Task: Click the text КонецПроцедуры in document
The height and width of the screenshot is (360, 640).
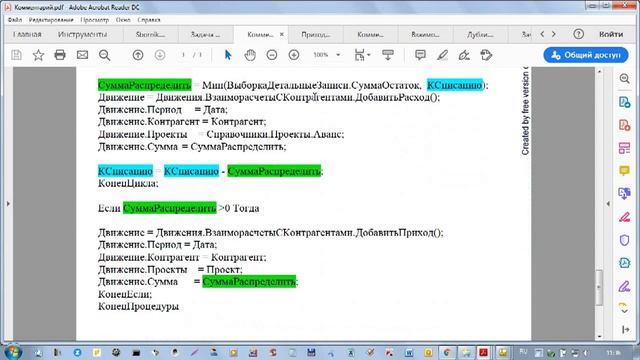Action: (x=138, y=307)
